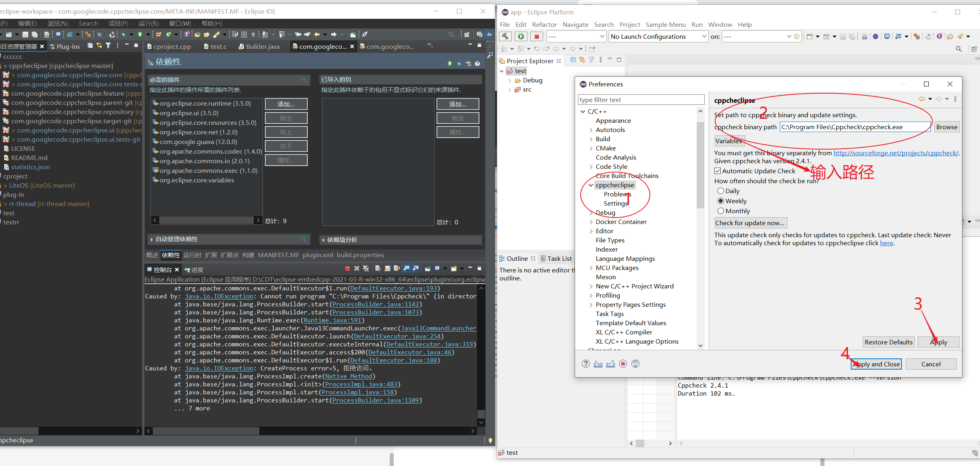Click toolbar search magnifier in app window

point(958,49)
